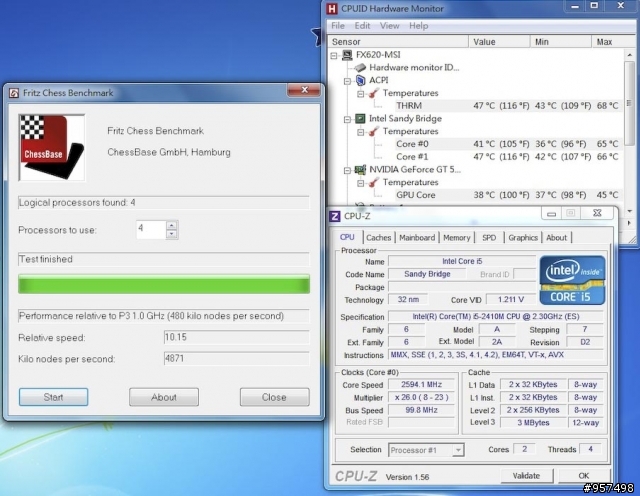Click the Sensor column header
The height and width of the screenshot is (496, 640).
point(398,42)
